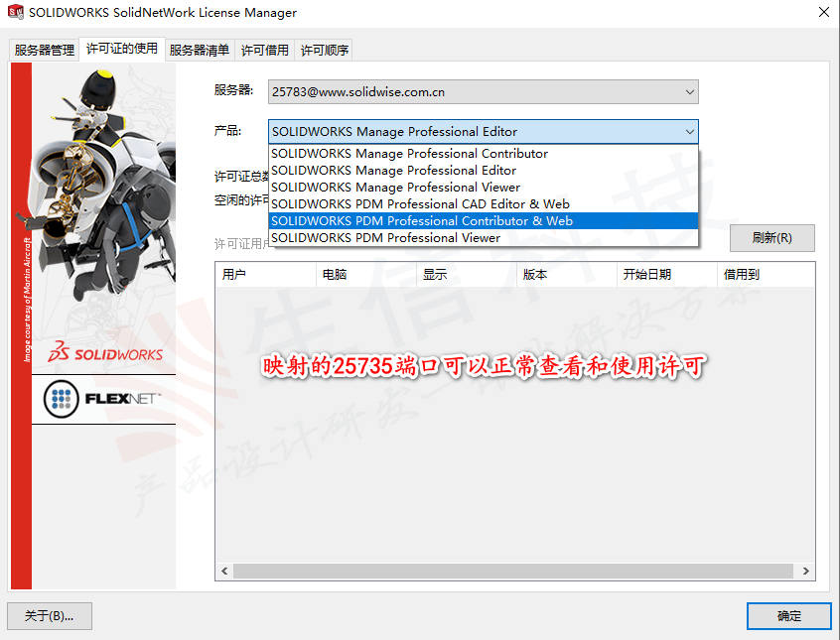Click the FLEXNET logo
The width and height of the screenshot is (840, 640).
click(x=103, y=399)
